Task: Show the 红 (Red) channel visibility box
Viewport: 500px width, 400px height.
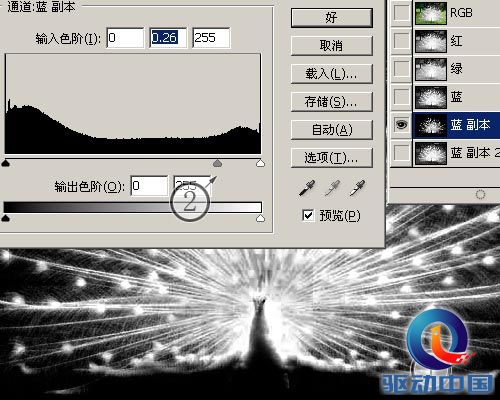Action: click(401, 41)
